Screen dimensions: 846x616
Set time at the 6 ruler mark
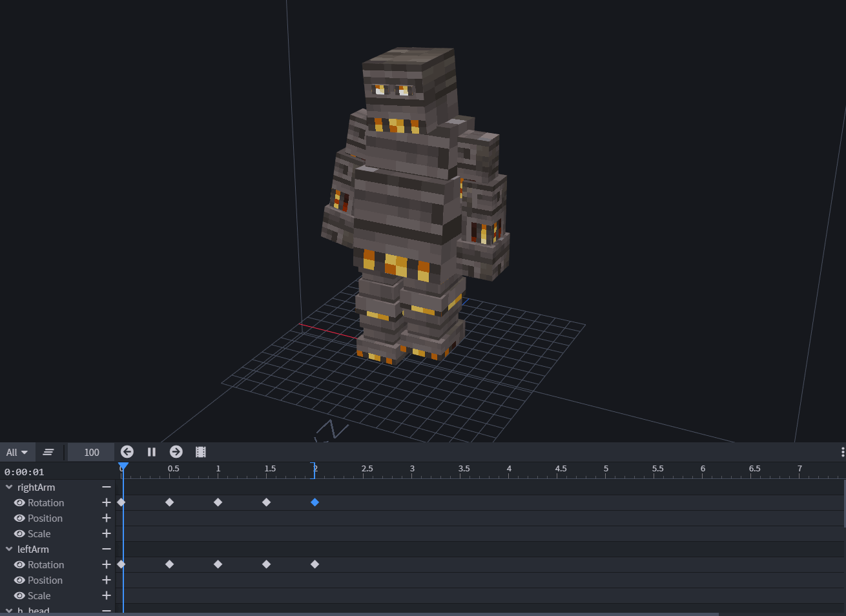click(703, 470)
